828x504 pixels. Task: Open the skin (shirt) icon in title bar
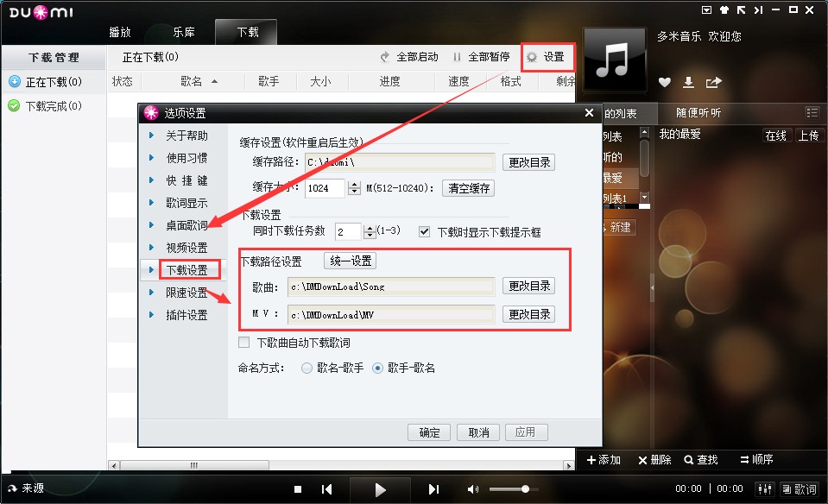coord(724,9)
